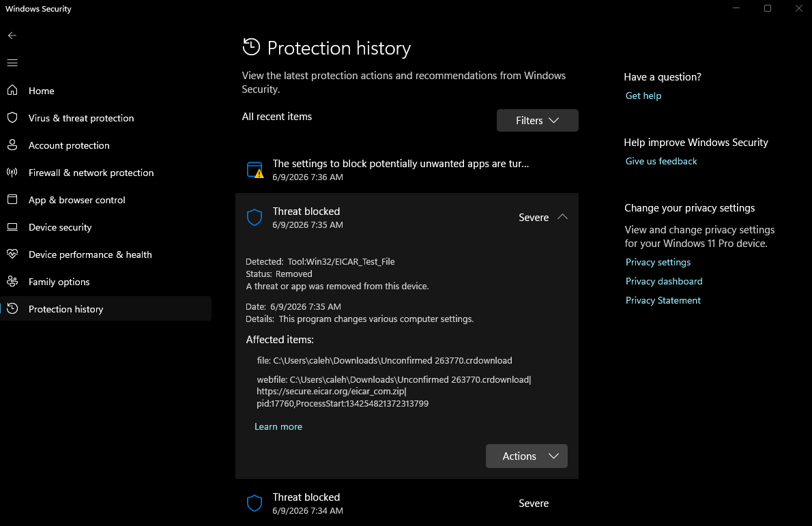Maximize the Windows Security window
Viewport: 812px width, 526px height.
click(x=768, y=8)
